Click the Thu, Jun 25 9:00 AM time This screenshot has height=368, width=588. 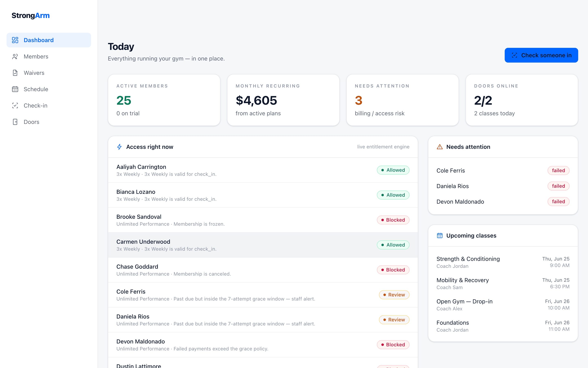tap(556, 262)
